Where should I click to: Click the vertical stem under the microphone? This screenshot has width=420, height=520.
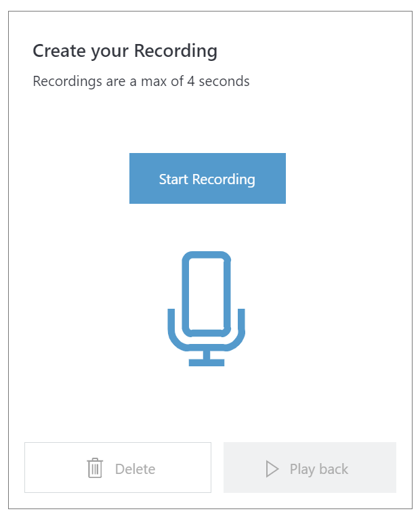[207, 355]
